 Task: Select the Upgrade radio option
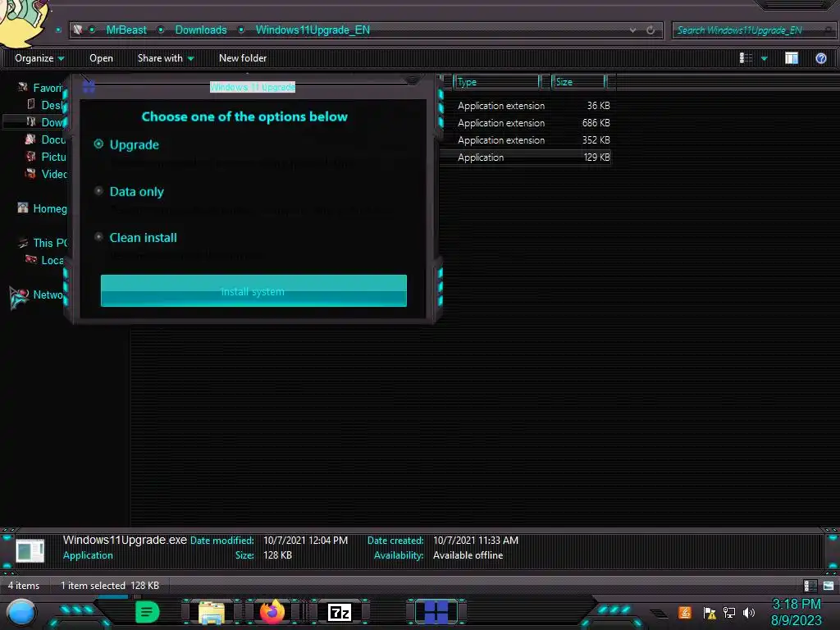click(x=98, y=144)
